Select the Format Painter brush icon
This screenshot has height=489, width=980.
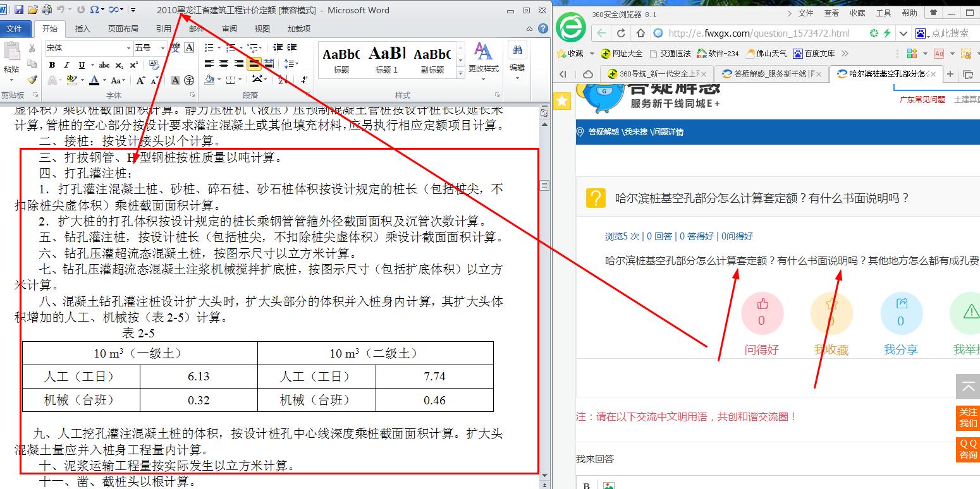[32, 80]
